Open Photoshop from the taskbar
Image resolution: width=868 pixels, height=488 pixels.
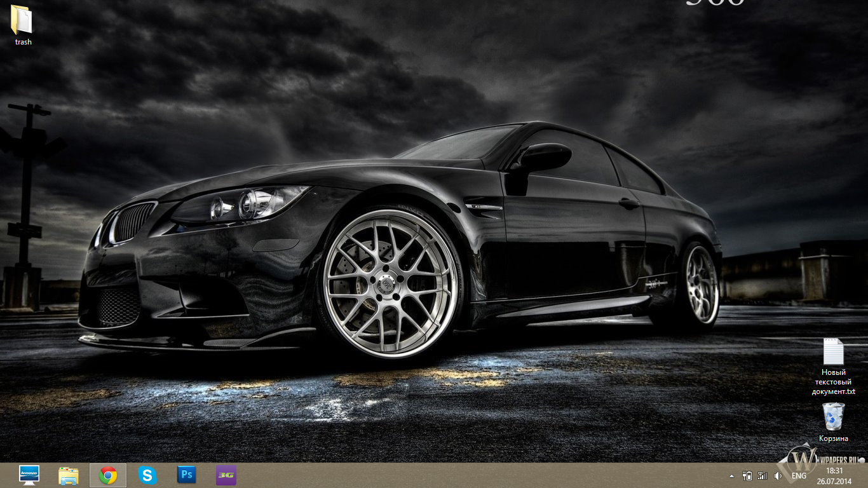click(x=186, y=475)
